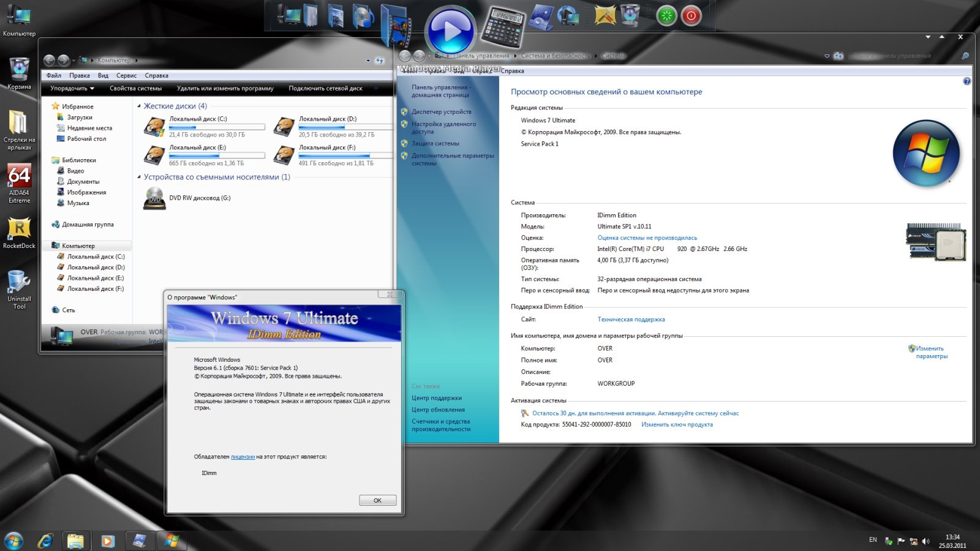Click the help icon in System window

coord(967,81)
